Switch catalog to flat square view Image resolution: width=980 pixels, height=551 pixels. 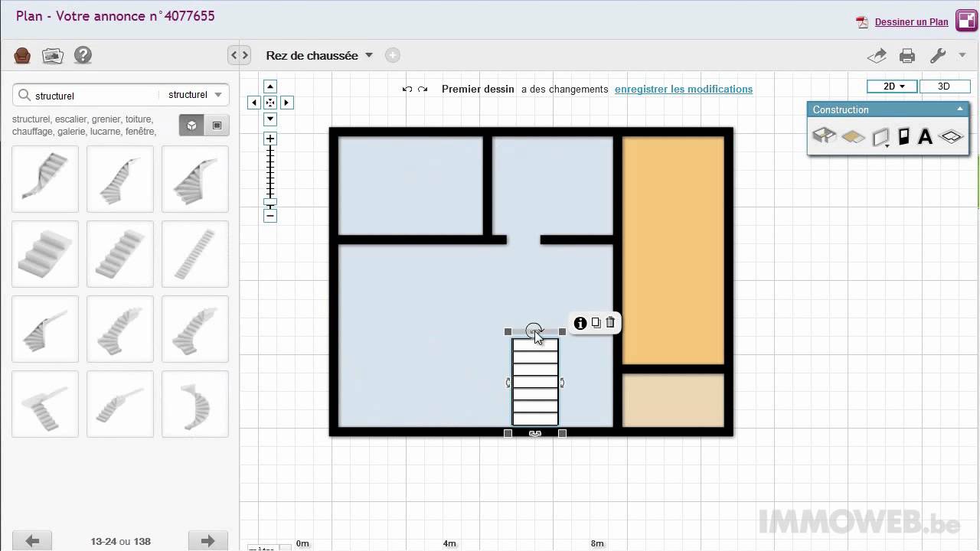pos(217,126)
